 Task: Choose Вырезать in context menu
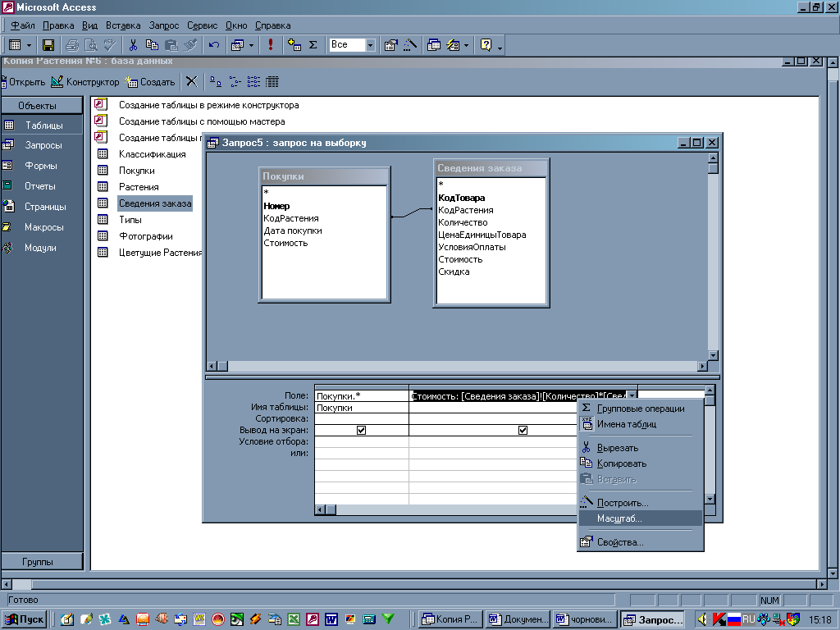pyautogui.click(x=640, y=448)
